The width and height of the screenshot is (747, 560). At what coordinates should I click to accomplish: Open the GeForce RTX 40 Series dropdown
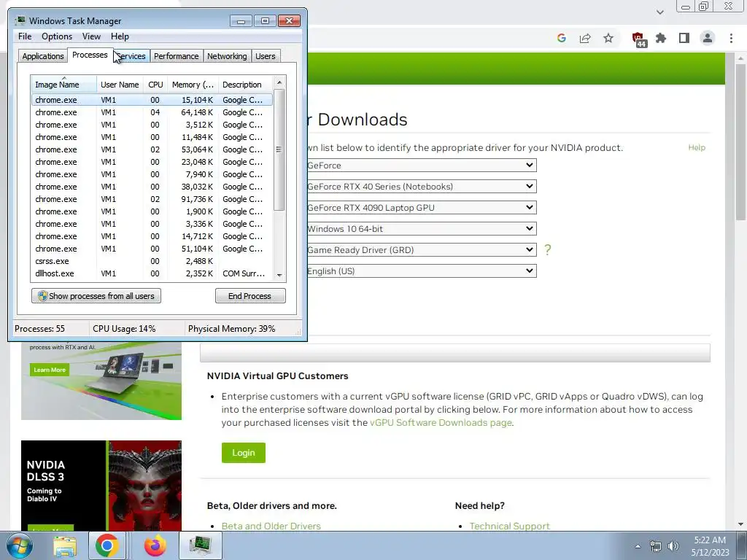[421, 186]
